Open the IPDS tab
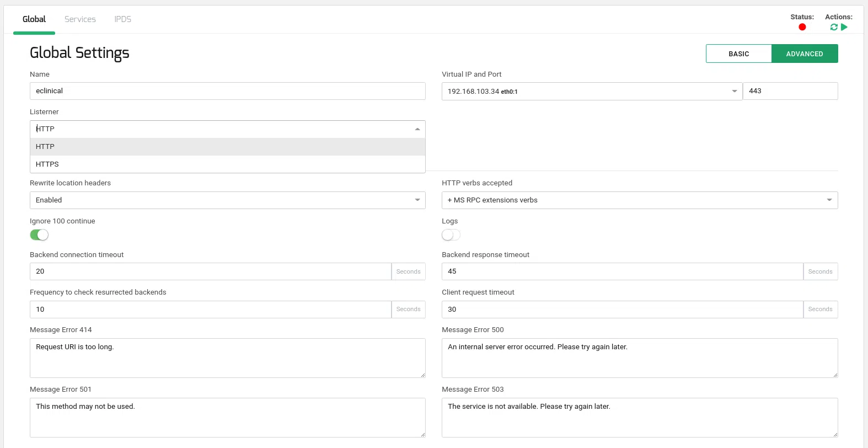868x448 pixels. (x=122, y=19)
